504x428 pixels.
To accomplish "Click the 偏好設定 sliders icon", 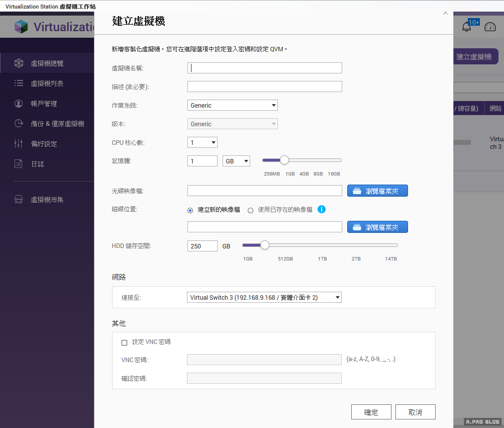I will pos(19,144).
